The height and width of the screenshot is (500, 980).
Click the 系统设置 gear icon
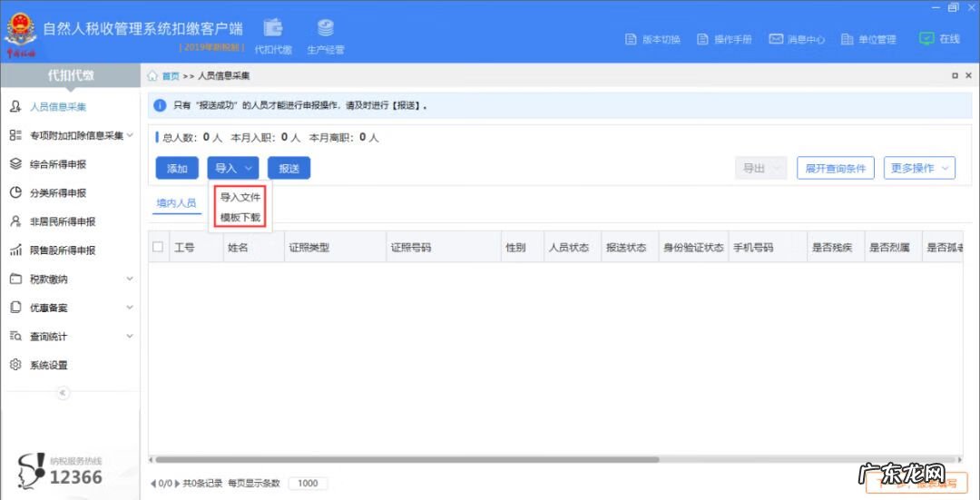coord(16,365)
